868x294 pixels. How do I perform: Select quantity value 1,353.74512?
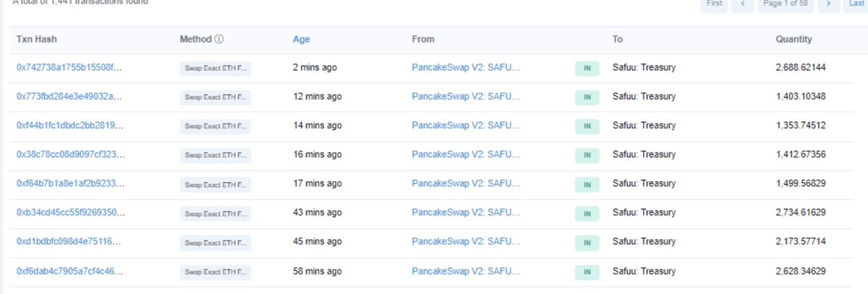(x=801, y=126)
